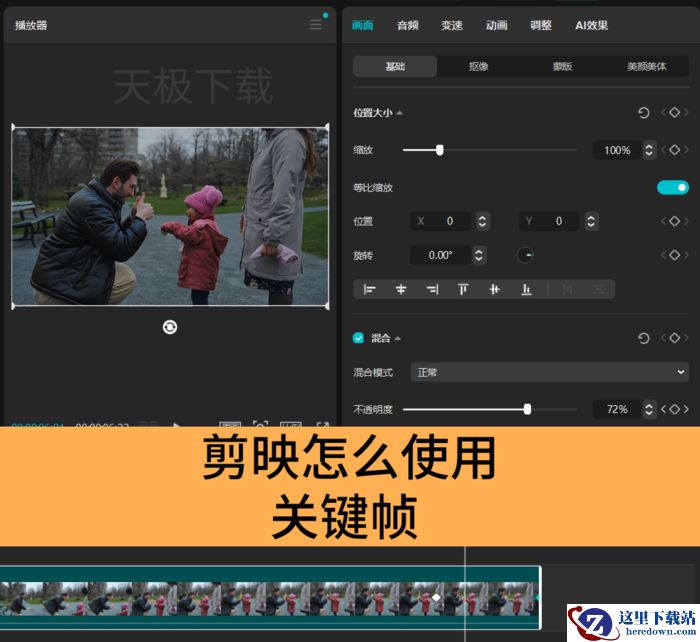Select the 蒙版 sub-tab

point(562,67)
